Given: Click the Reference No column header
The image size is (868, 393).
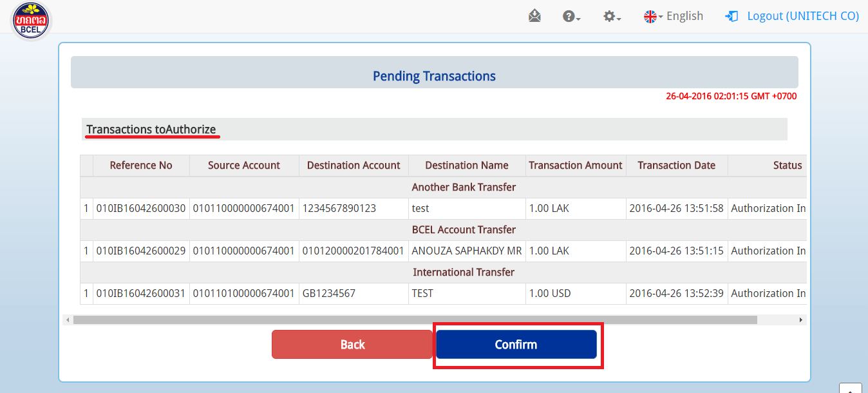Looking at the screenshot, I should click(141, 166).
